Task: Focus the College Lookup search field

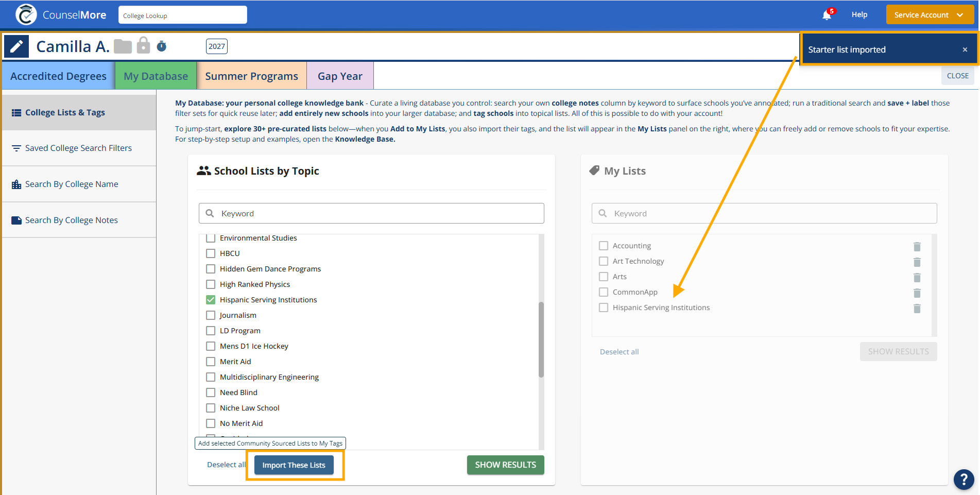Action: pos(183,15)
